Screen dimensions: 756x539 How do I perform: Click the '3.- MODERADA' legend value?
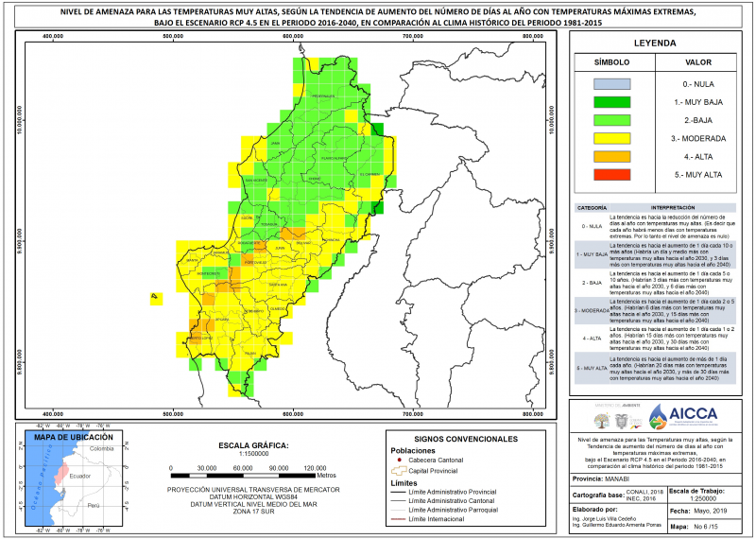coord(698,138)
